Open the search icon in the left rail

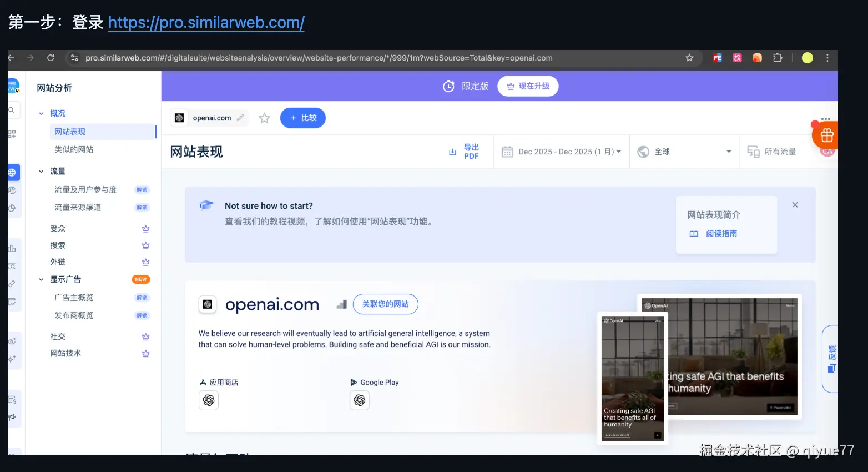click(x=11, y=110)
